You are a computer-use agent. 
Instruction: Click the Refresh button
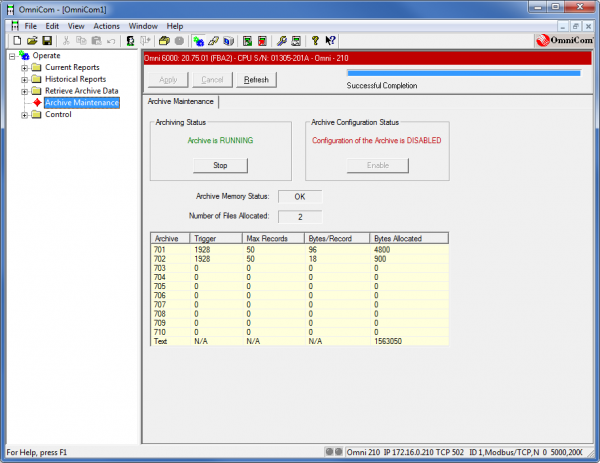pos(255,80)
